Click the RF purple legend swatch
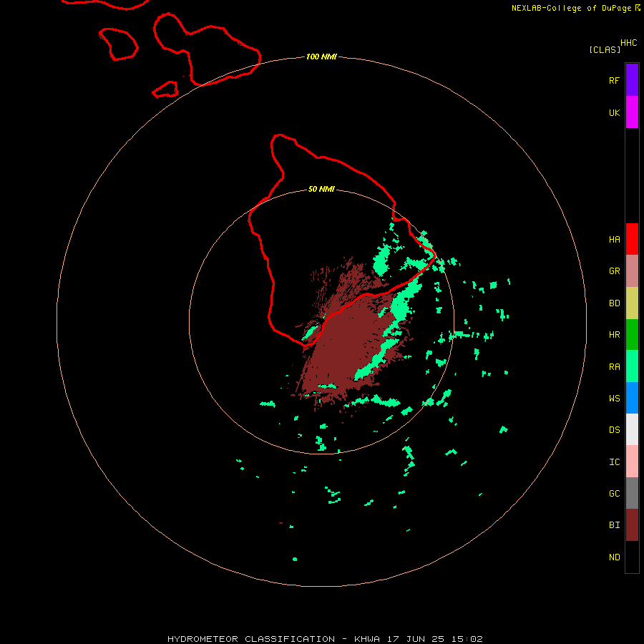644x644 pixels. 632,80
